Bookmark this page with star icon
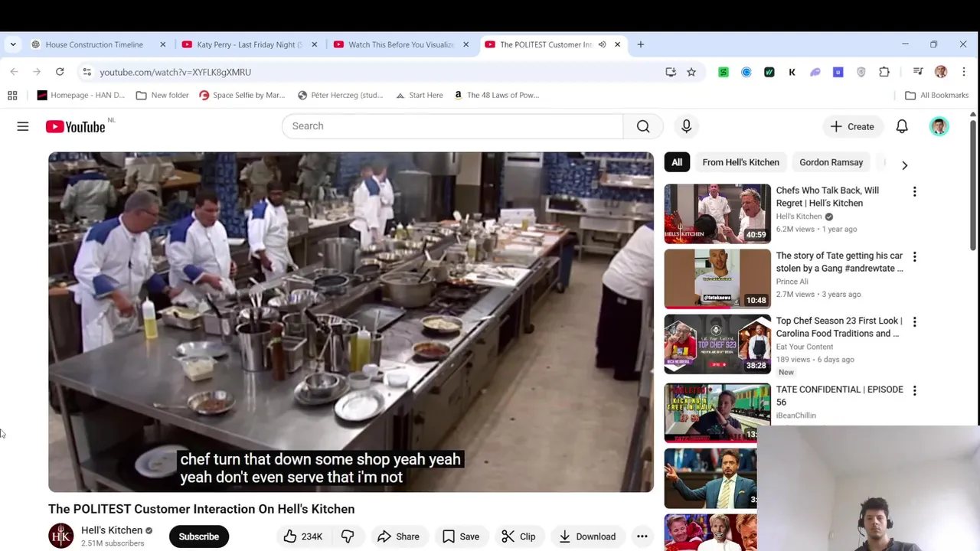 tap(691, 72)
